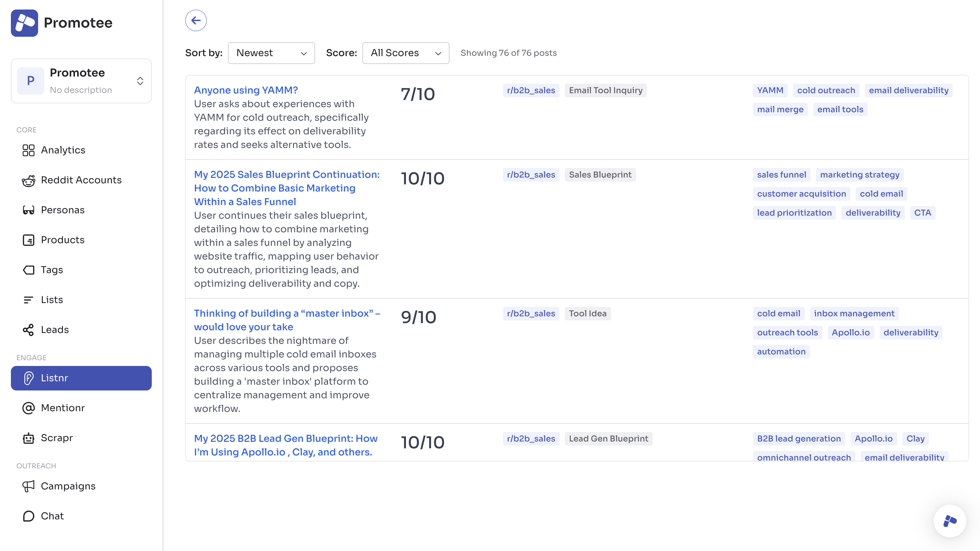The height and width of the screenshot is (551, 980).
Task: Click the Scrapr robot icon
Action: point(28,438)
